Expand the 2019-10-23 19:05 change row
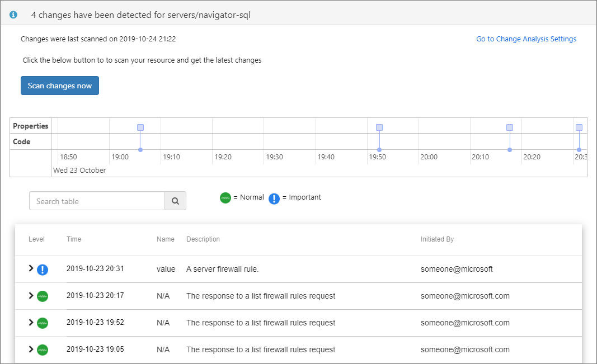 pyautogui.click(x=31, y=349)
